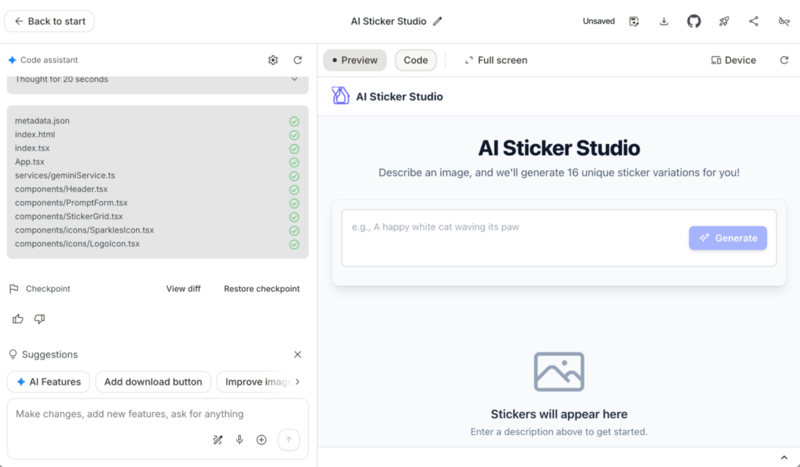
Task: Click index.html file entry
Action: (x=35, y=135)
